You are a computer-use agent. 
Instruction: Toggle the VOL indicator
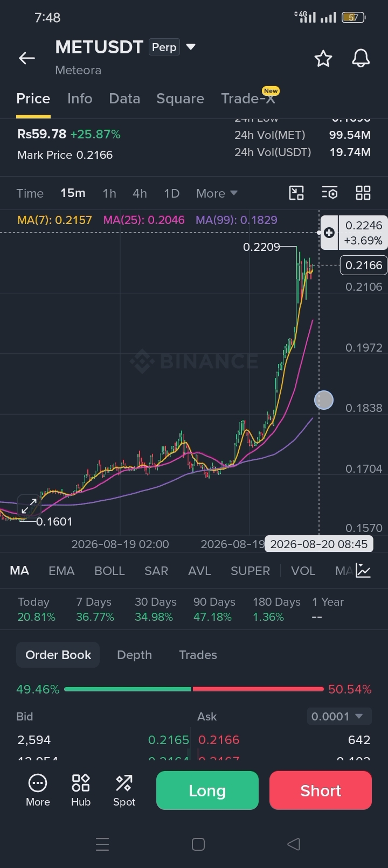point(303,571)
